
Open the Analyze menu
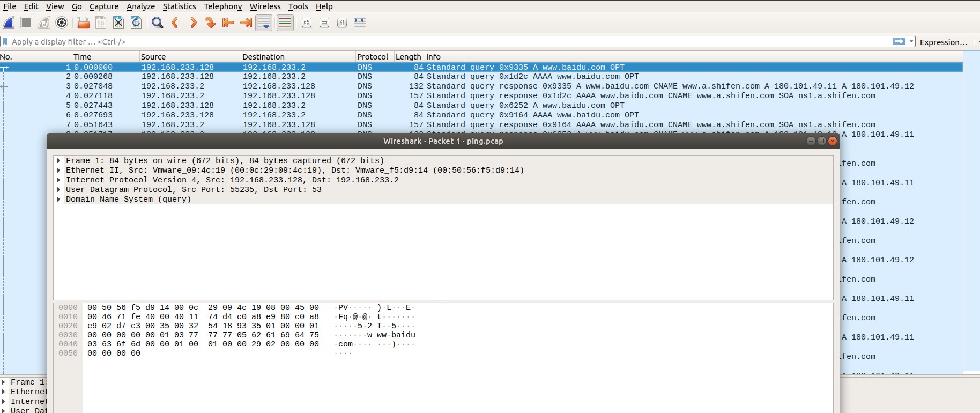pyautogui.click(x=140, y=6)
